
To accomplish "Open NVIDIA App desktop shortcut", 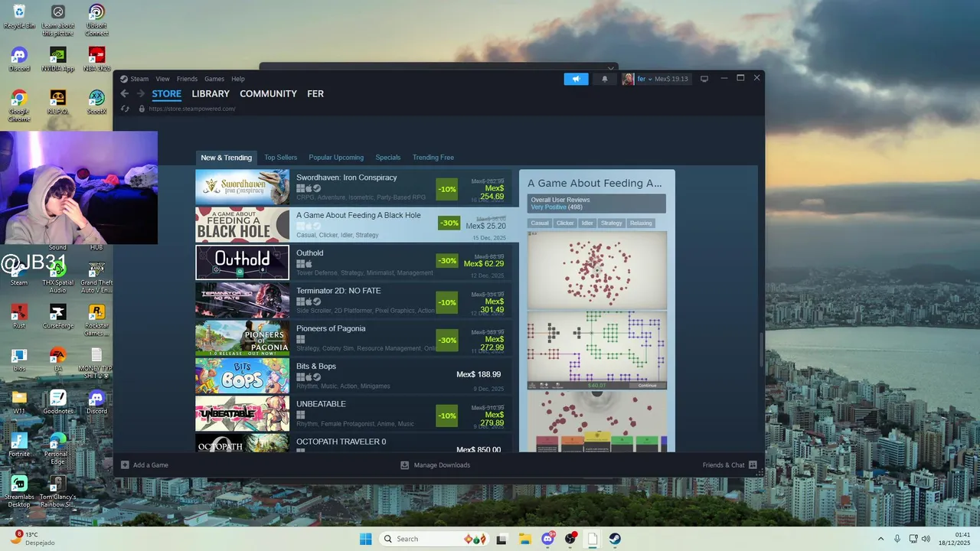I will click(57, 60).
